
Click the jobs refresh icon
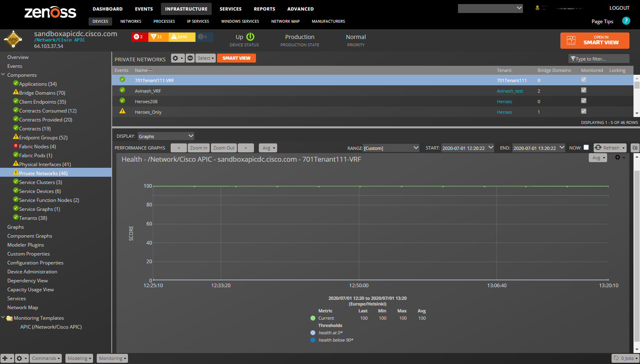[616, 358]
